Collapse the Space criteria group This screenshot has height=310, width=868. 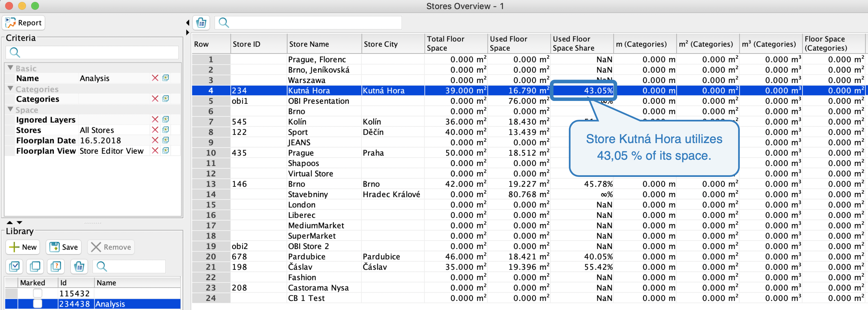click(x=11, y=110)
